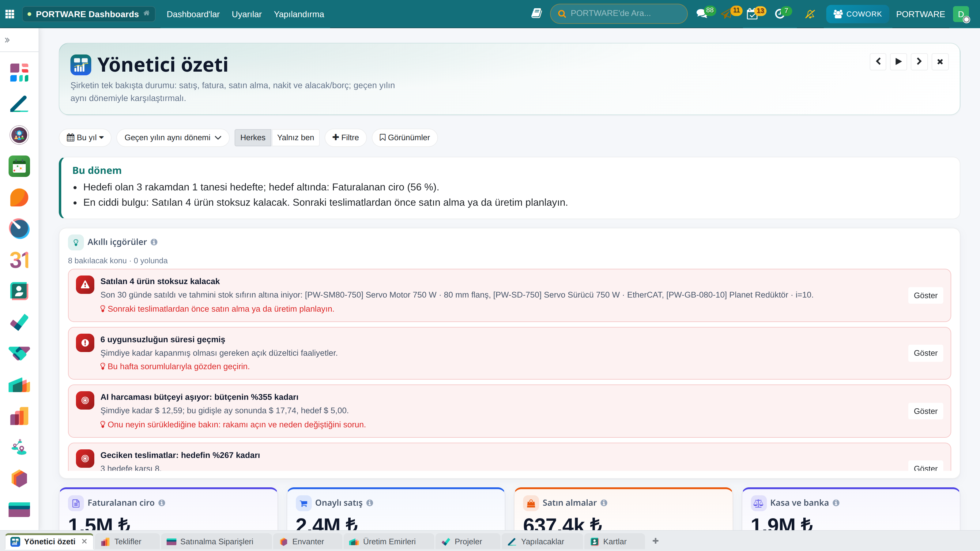The height and width of the screenshot is (551, 980).
Task: Switch to the Üretim Emirleri tab
Action: pyautogui.click(x=388, y=541)
